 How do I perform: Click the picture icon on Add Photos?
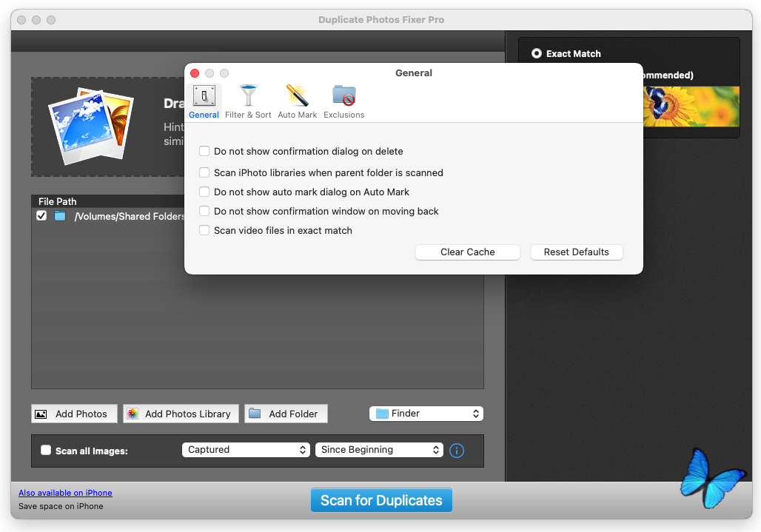tap(41, 414)
